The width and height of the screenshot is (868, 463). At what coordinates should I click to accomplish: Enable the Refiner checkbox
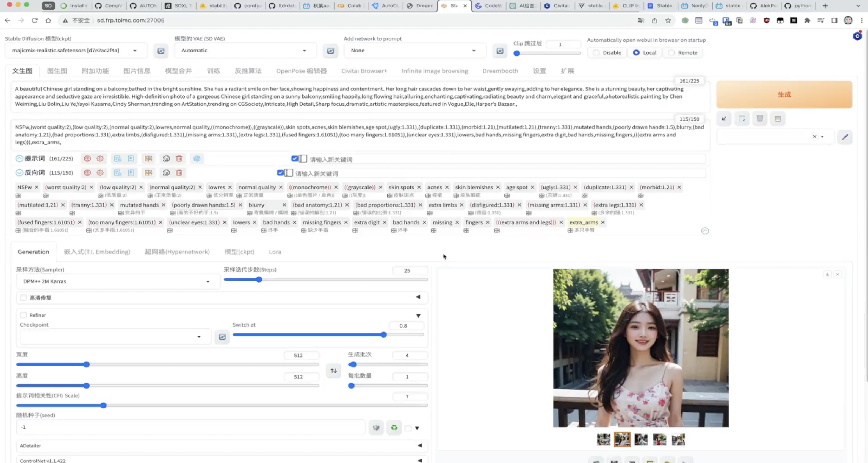point(23,315)
